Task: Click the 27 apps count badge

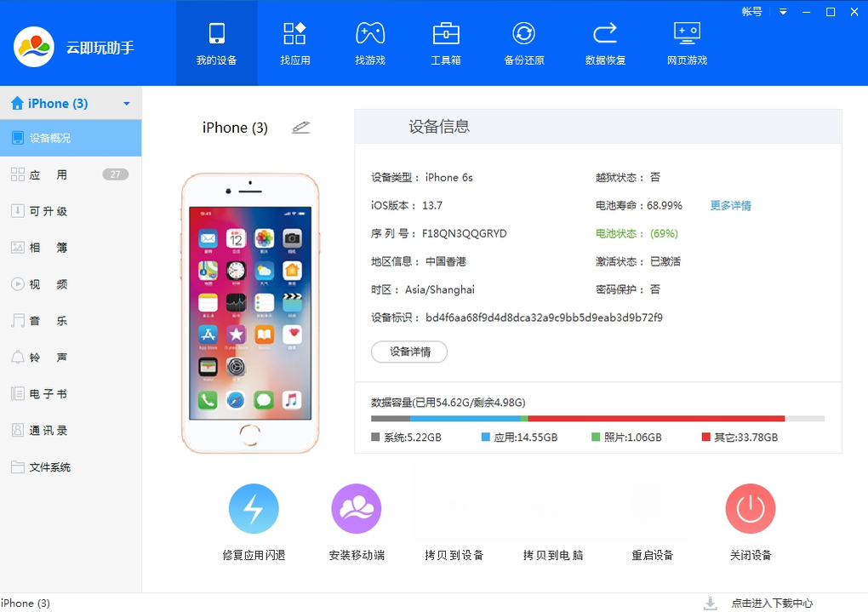Action: pyautogui.click(x=115, y=174)
